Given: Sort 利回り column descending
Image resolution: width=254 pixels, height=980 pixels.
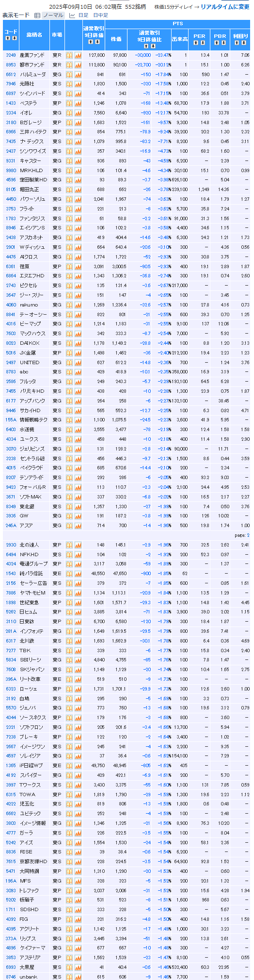Looking at the screenshot, I should [x=243, y=43].
